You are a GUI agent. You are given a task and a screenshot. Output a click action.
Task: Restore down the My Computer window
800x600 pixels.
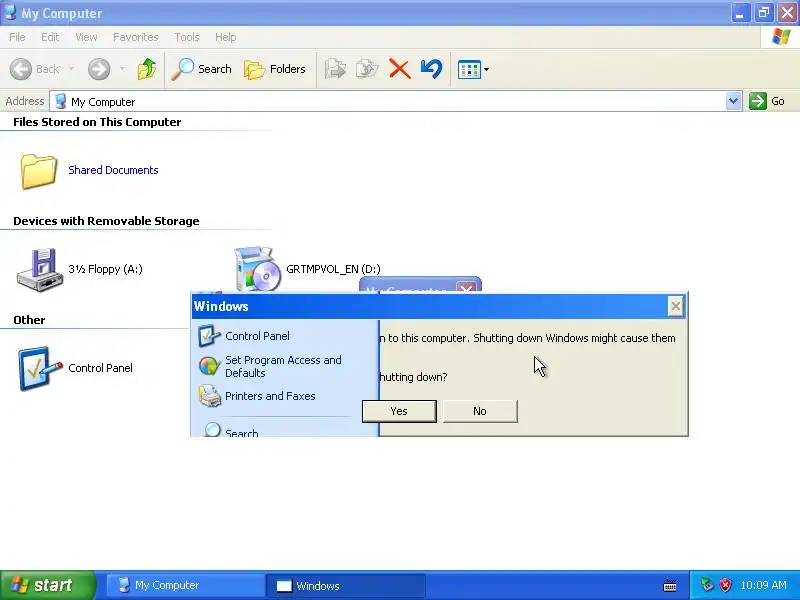tap(764, 13)
